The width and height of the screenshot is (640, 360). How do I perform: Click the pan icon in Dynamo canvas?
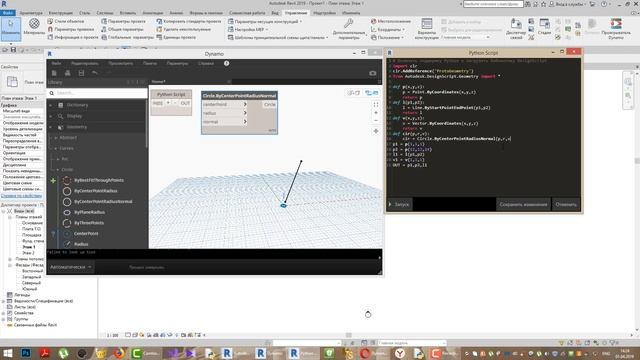tap(376, 131)
